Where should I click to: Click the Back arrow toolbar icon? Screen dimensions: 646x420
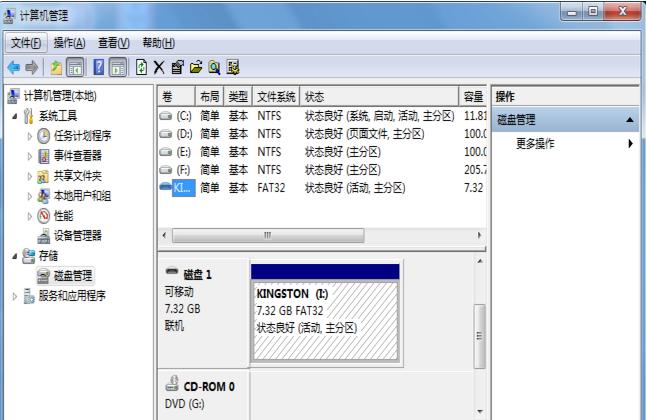(x=14, y=67)
